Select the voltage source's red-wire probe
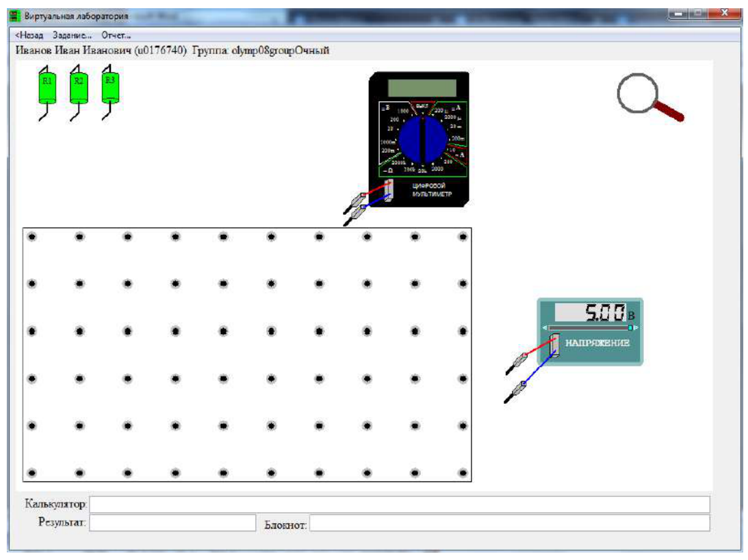This screenshot has width=748, height=560. pyautogui.click(x=516, y=364)
